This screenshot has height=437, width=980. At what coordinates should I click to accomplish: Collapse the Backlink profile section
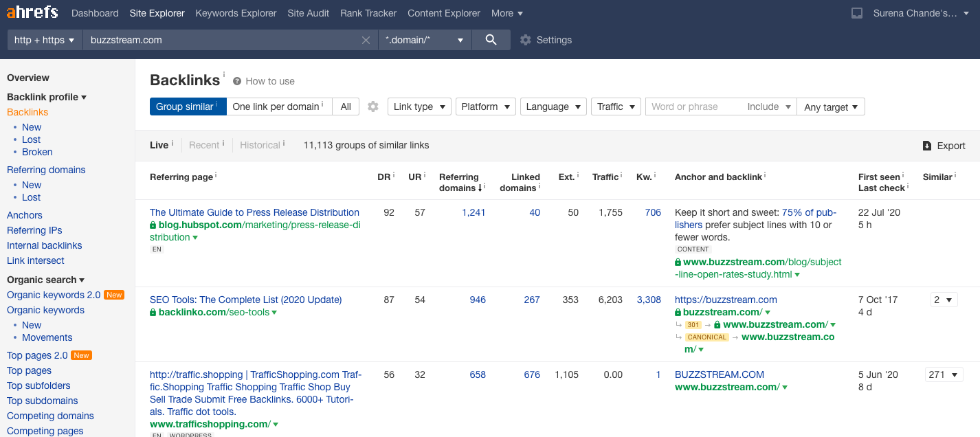[x=47, y=97]
